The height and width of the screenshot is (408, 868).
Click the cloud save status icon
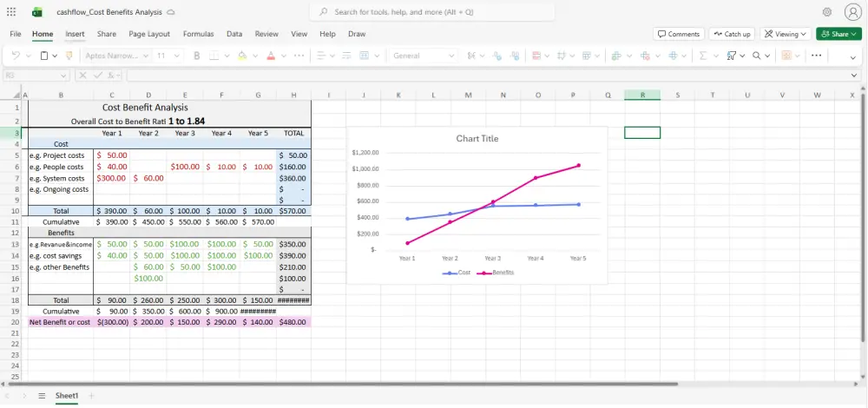point(171,11)
